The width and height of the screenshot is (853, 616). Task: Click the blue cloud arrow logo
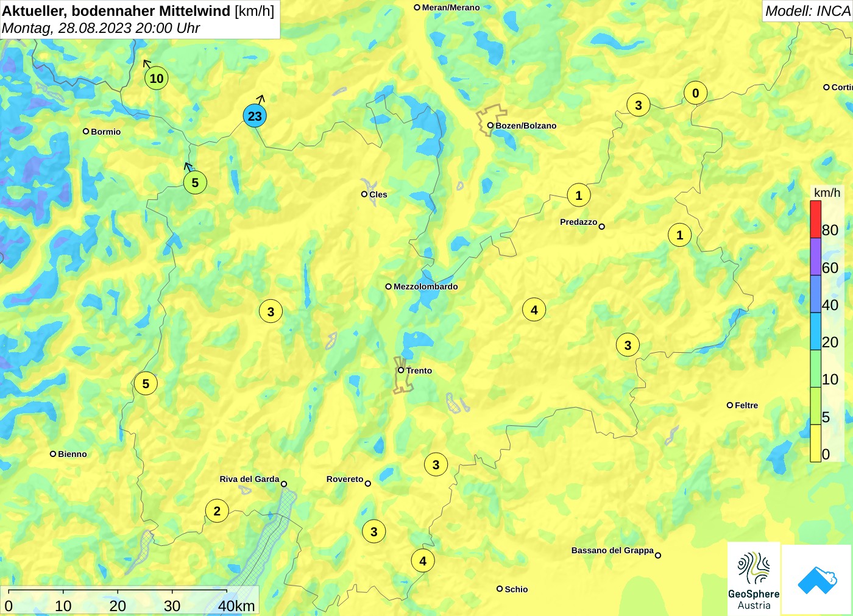(x=817, y=579)
